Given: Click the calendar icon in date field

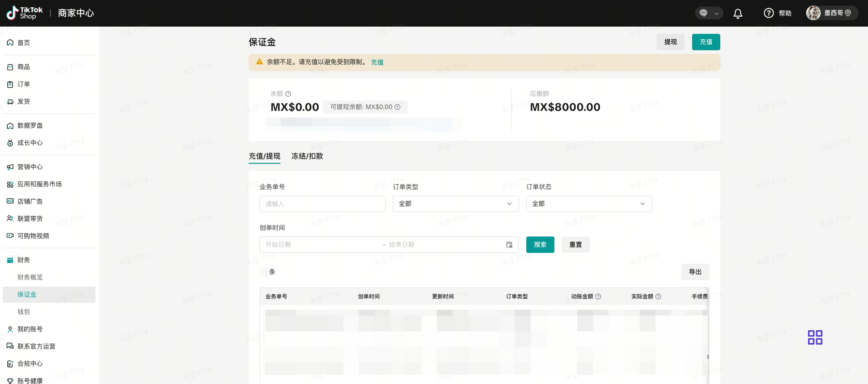Looking at the screenshot, I should (509, 245).
